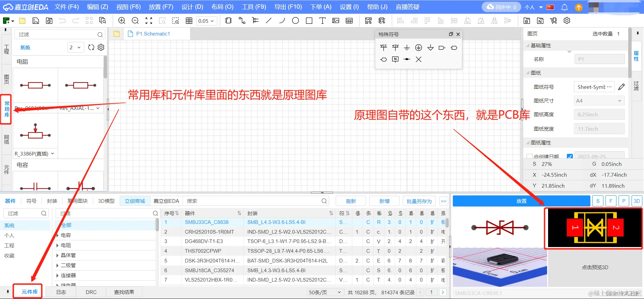Open the common library gear settings
The image size is (644, 299).
point(101,48)
